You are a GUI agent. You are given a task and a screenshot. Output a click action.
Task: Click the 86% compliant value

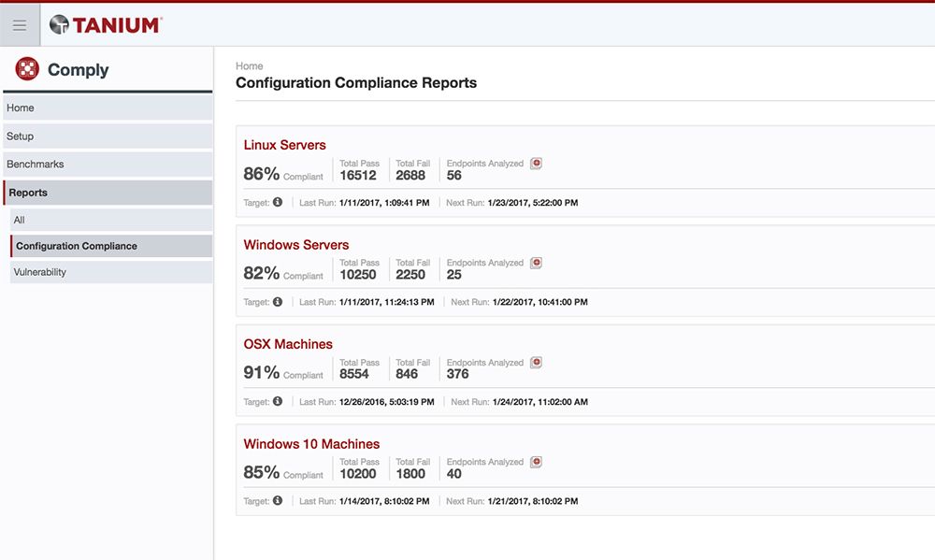[261, 174]
